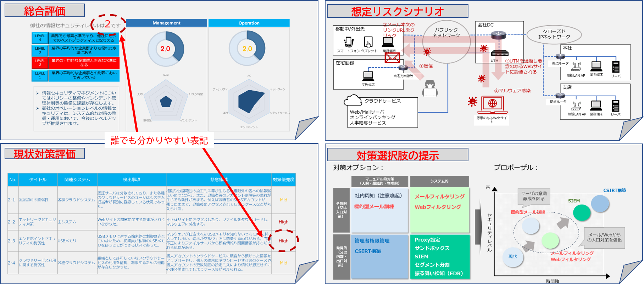Select the 無線LAN AP icon in 支店
The height and width of the screenshot is (287, 644).
[576, 106]
